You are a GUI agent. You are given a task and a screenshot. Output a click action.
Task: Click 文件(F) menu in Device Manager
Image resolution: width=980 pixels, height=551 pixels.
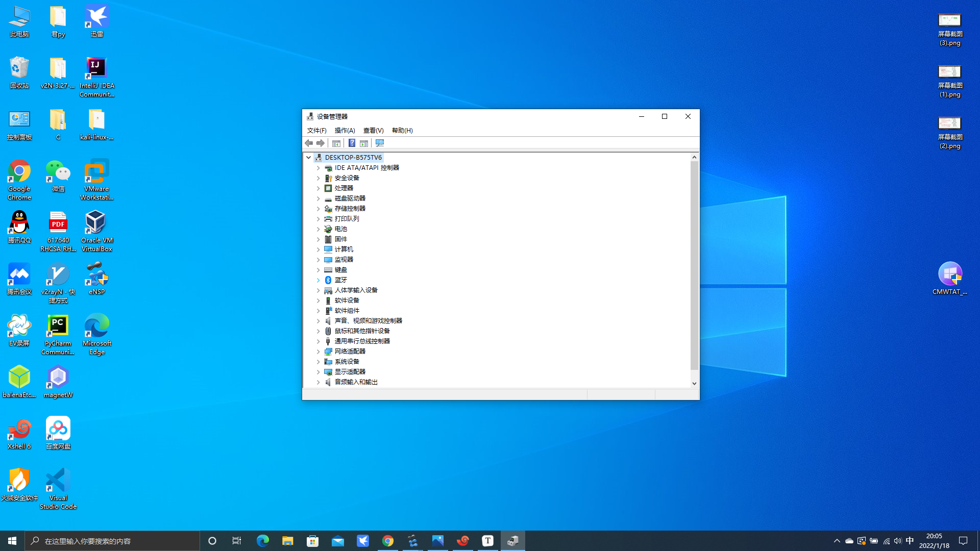(x=316, y=130)
